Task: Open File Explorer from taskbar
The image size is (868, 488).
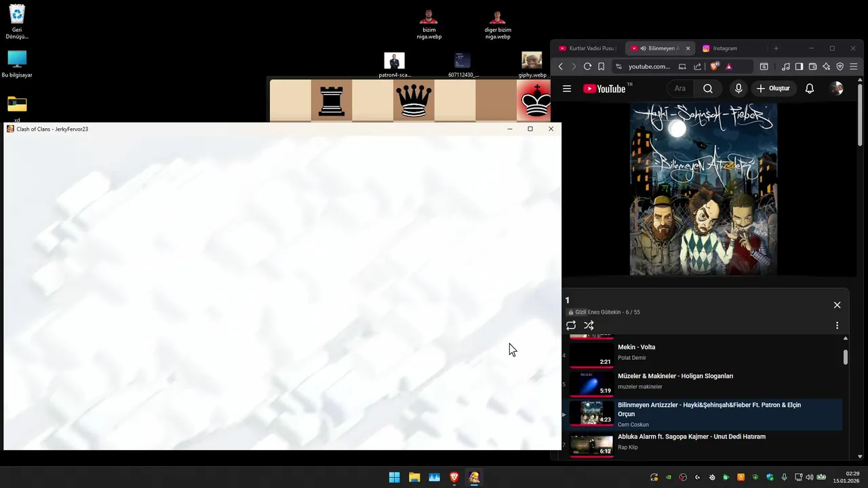Action: click(414, 477)
